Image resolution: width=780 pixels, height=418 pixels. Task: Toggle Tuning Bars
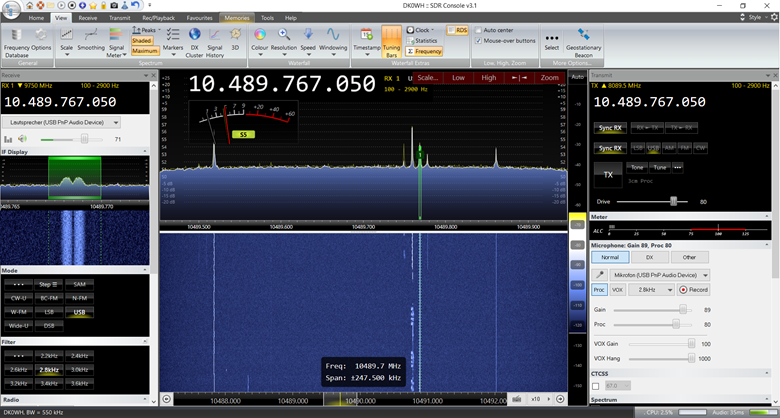point(391,42)
